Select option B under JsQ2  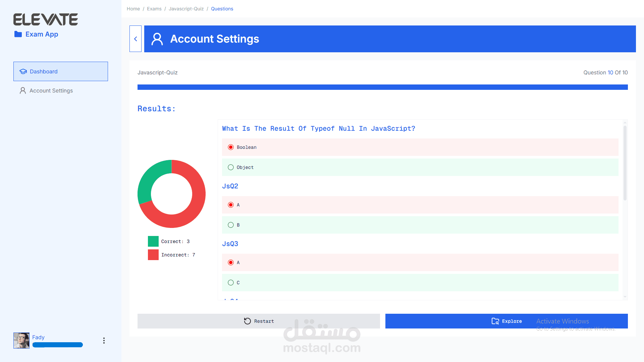[x=231, y=225]
